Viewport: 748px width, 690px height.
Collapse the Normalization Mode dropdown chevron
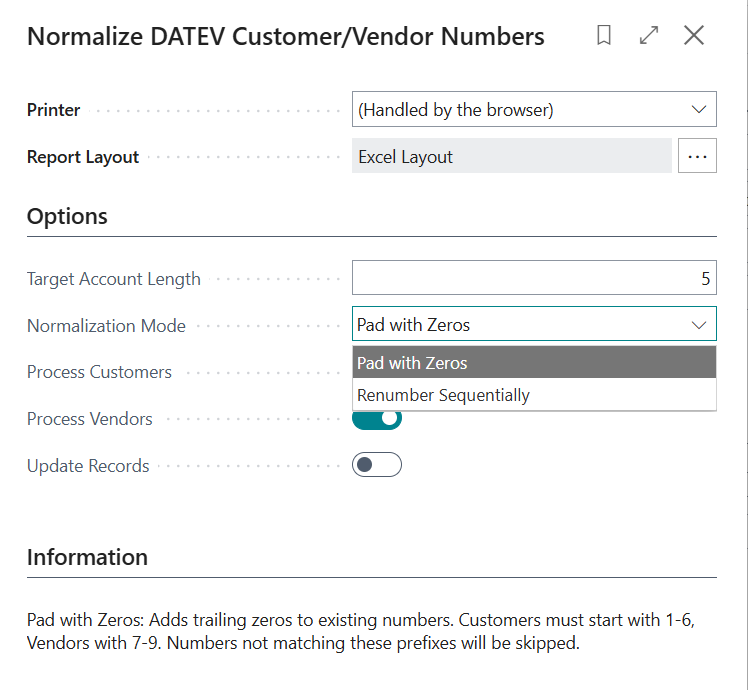click(x=698, y=325)
